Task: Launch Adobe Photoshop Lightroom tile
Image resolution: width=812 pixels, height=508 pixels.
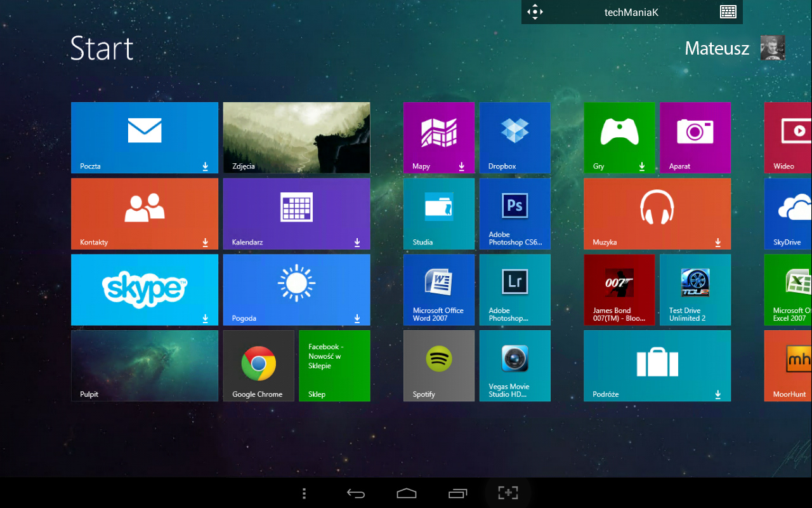Action: [514, 290]
